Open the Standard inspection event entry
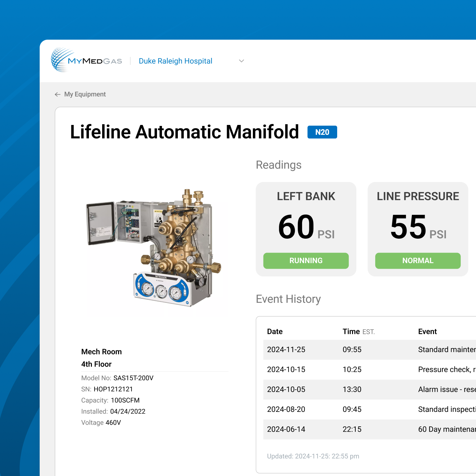The width and height of the screenshot is (476, 476). pyautogui.click(x=447, y=409)
